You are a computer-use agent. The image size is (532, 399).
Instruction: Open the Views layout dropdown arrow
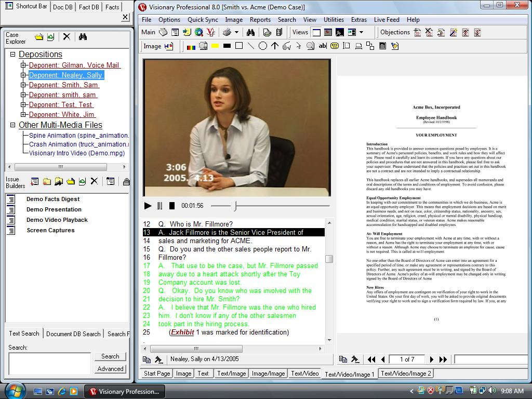click(362, 32)
